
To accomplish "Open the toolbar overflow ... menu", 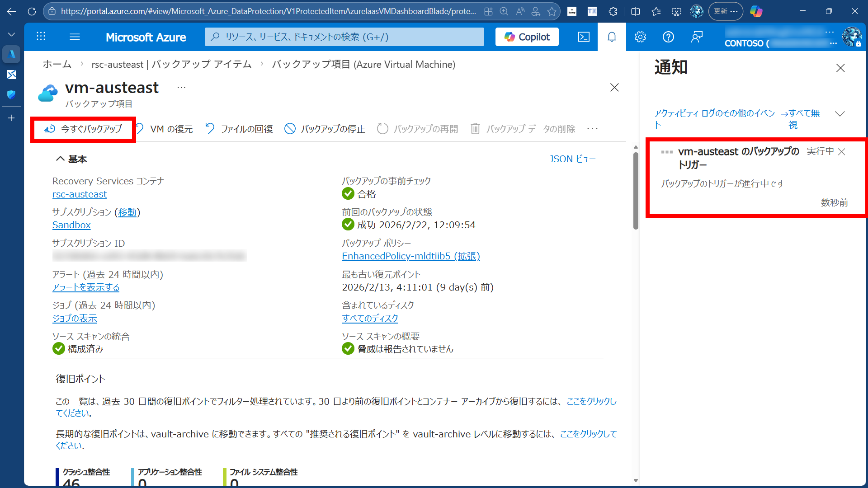I will pos(592,128).
